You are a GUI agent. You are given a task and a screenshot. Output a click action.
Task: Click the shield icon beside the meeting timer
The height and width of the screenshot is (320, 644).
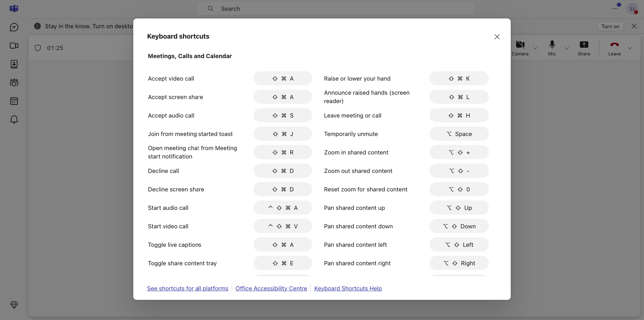tap(38, 48)
